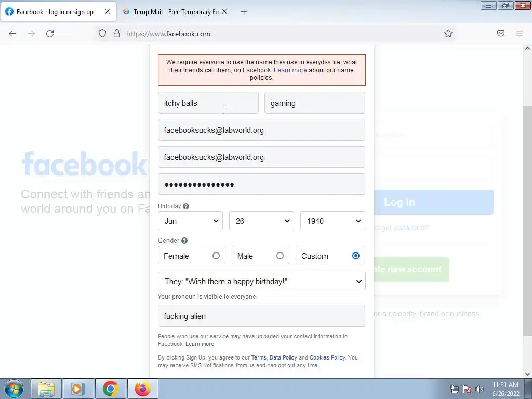Image resolution: width=532 pixels, height=399 pixels.
Task: Click the scrollbar up arrow
Action: (x=527, y=48)
